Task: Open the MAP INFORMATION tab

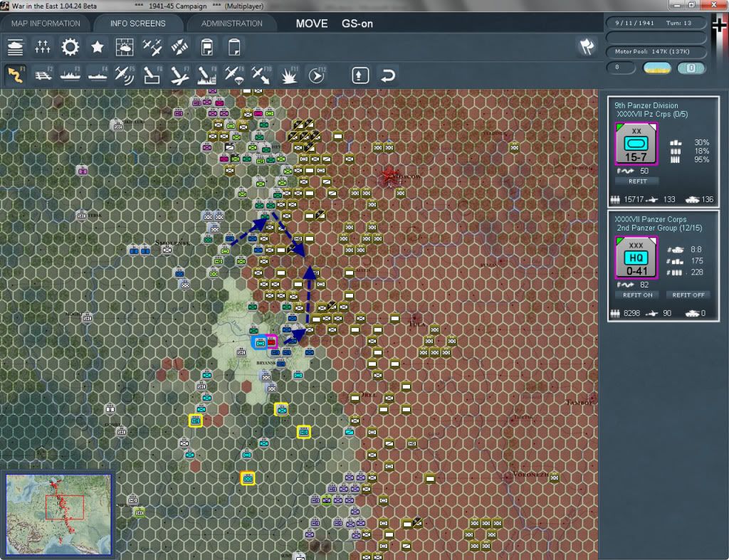Action: (x=46, y=23)
